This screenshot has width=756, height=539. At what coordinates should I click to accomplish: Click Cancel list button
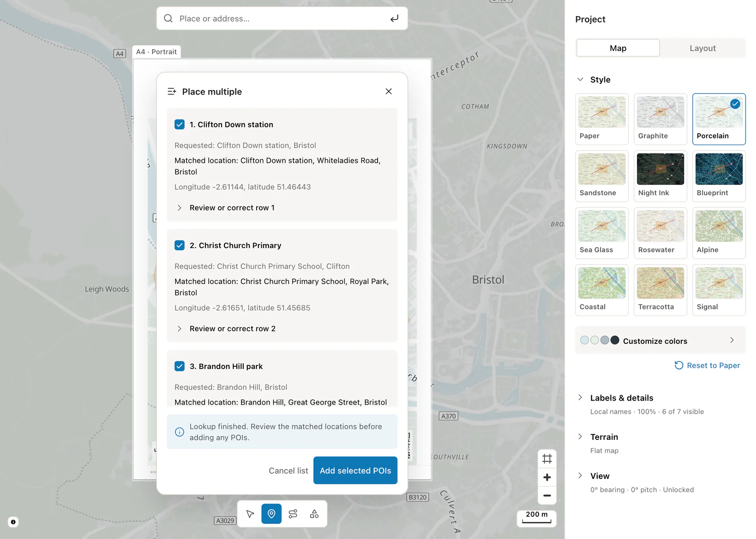point(288,471)
